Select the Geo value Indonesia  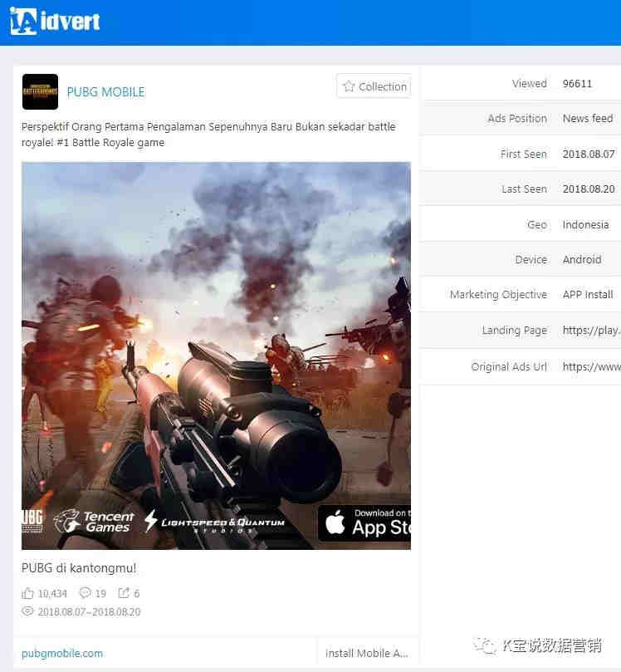pyautogui.click(x=585, y=224)
